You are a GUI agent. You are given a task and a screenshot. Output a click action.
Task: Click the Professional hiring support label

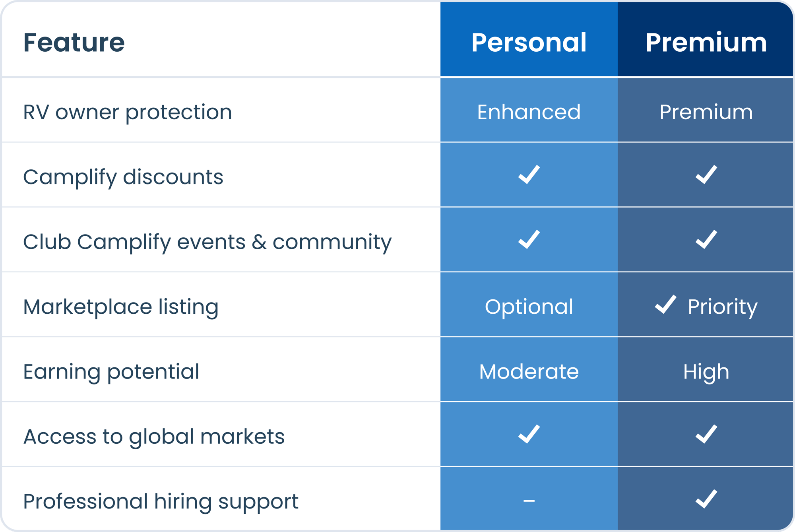pyautogui.click(x=161, y=502)
